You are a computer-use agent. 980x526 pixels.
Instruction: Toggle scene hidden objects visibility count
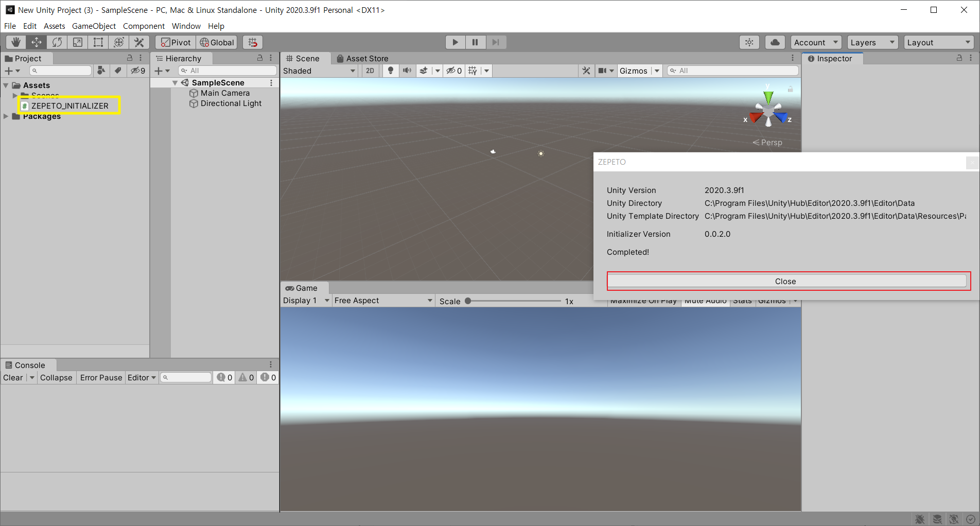click(x=454, y=71)
